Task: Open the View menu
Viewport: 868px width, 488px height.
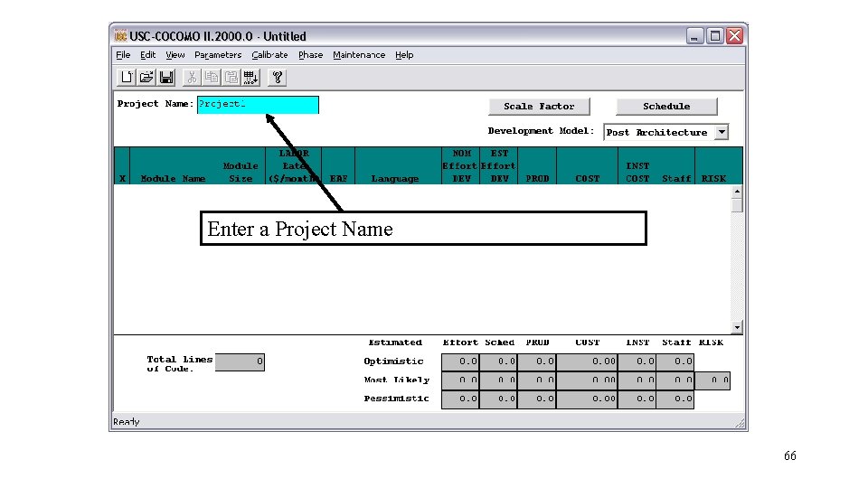Action: pos(175,55)
